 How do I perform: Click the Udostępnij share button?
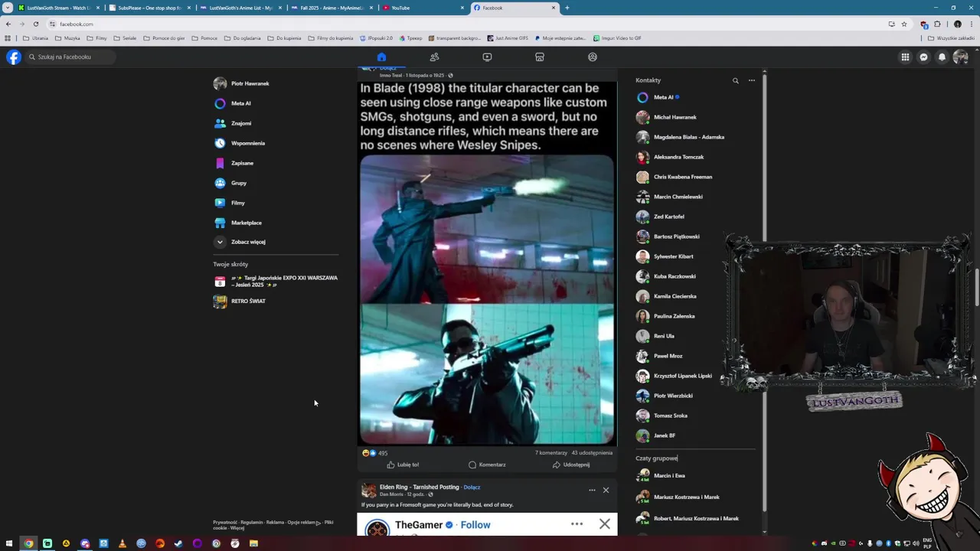[571, 465]
